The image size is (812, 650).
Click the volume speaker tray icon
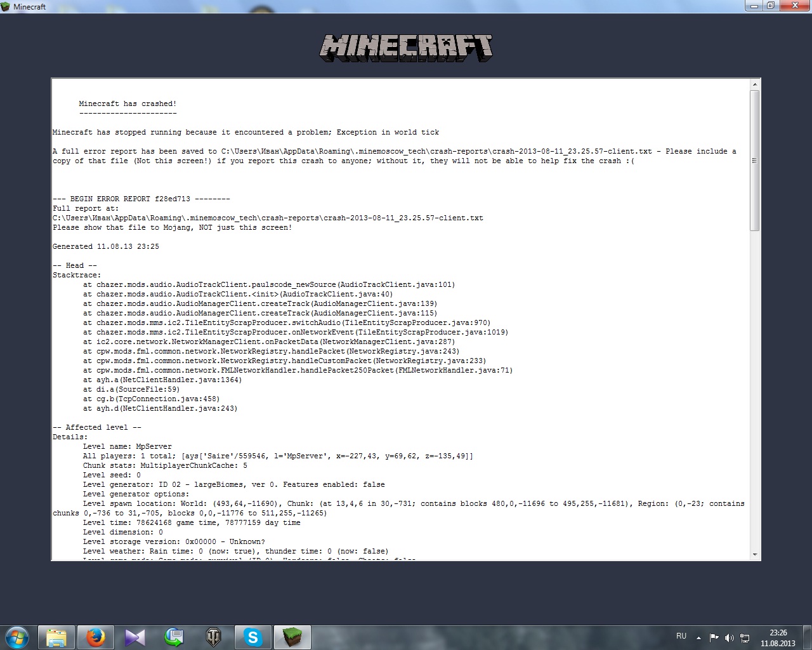(730, 638)
